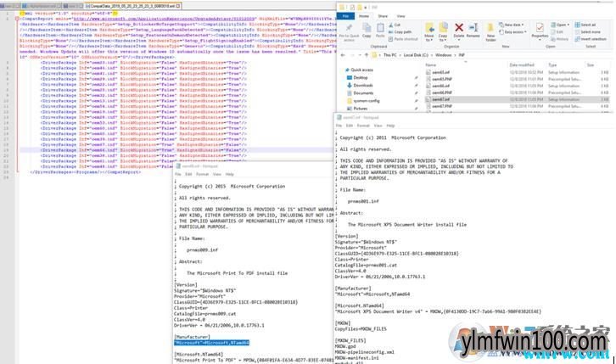Switch to the View ribbon tab

tap(400, 16)
